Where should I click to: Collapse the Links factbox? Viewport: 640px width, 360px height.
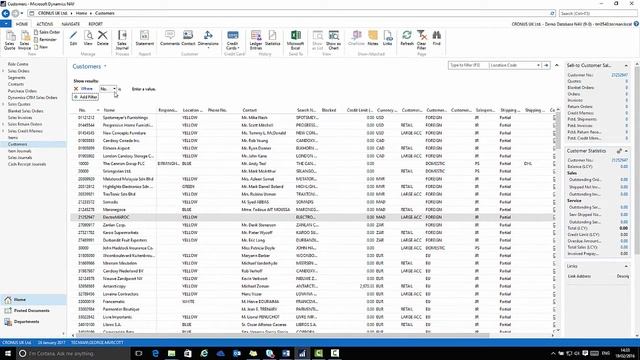(x=626, y=267)
